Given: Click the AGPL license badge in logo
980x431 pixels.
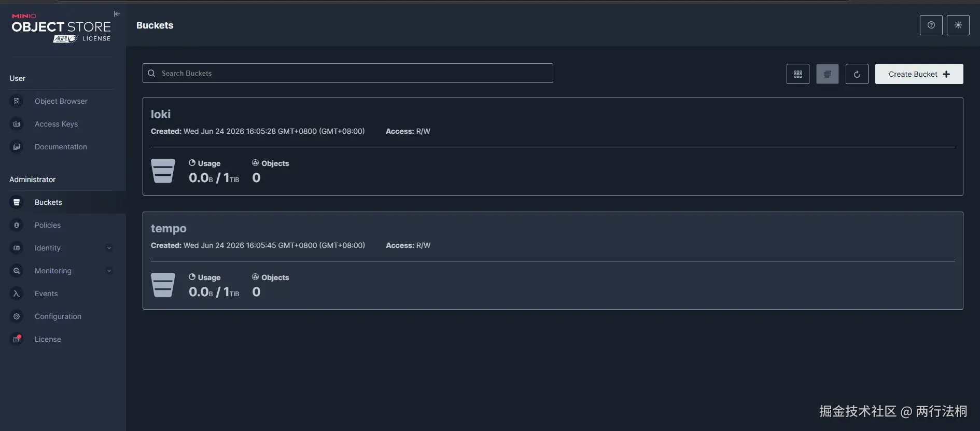Looking at the screenshot, I should pos(65,39).
